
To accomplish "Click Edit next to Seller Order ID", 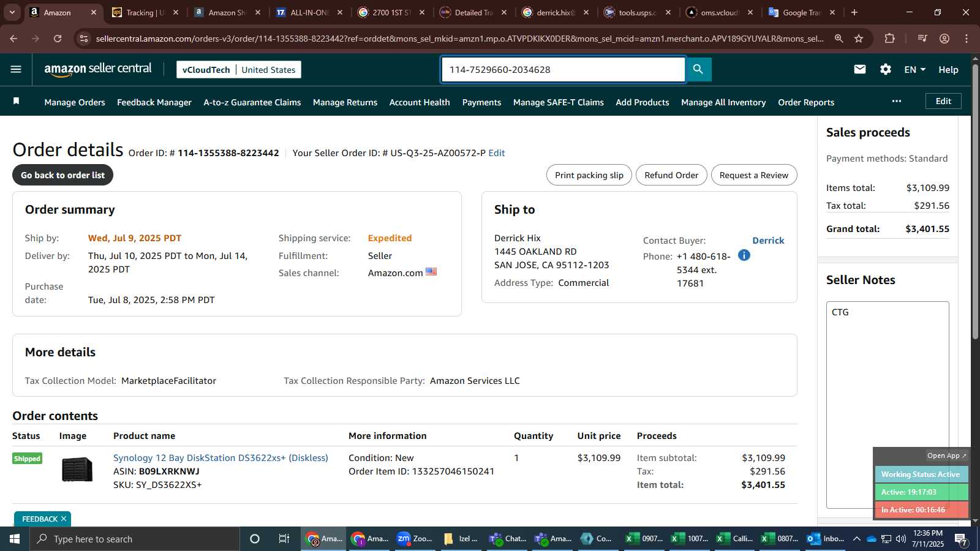I will tap(497, 153).
